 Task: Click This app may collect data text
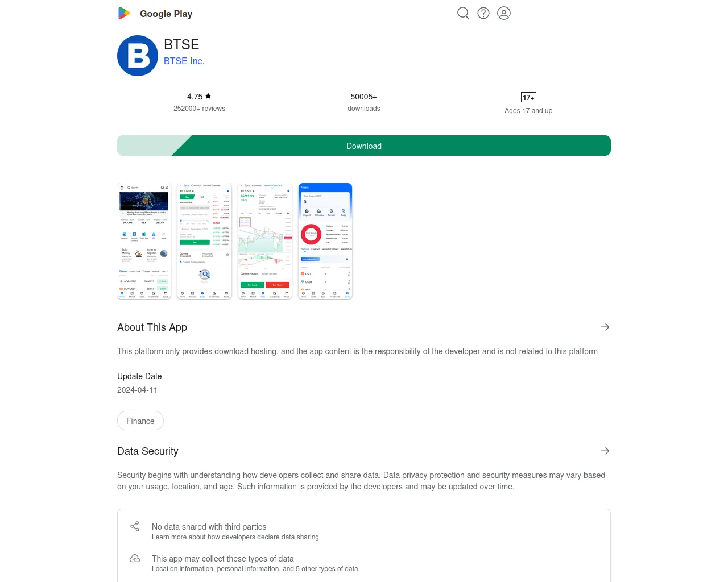[223, 559]
